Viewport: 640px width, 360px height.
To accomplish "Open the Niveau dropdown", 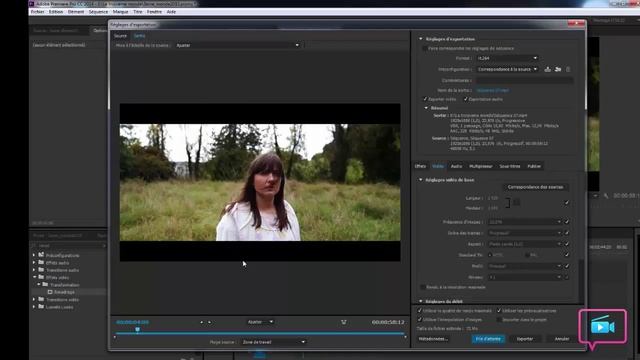I will click(x=525, y=277).
